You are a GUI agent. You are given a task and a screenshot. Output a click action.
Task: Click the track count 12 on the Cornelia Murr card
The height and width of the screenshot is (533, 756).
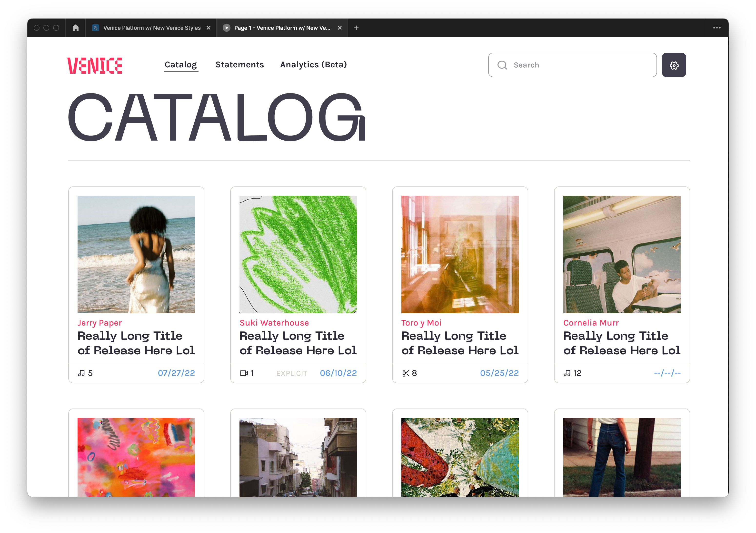pos(577,373)
